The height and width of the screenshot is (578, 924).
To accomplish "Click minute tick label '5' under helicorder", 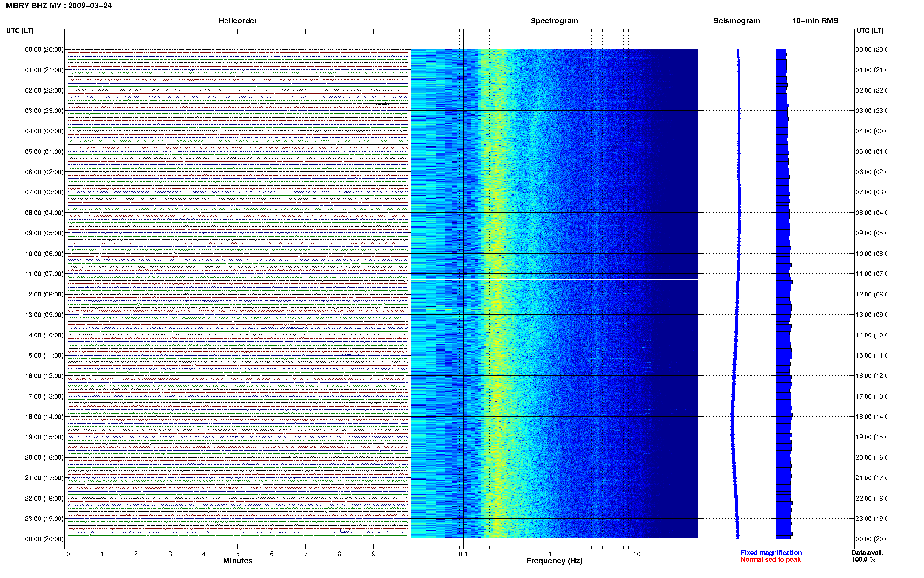I will pos(237,554).
